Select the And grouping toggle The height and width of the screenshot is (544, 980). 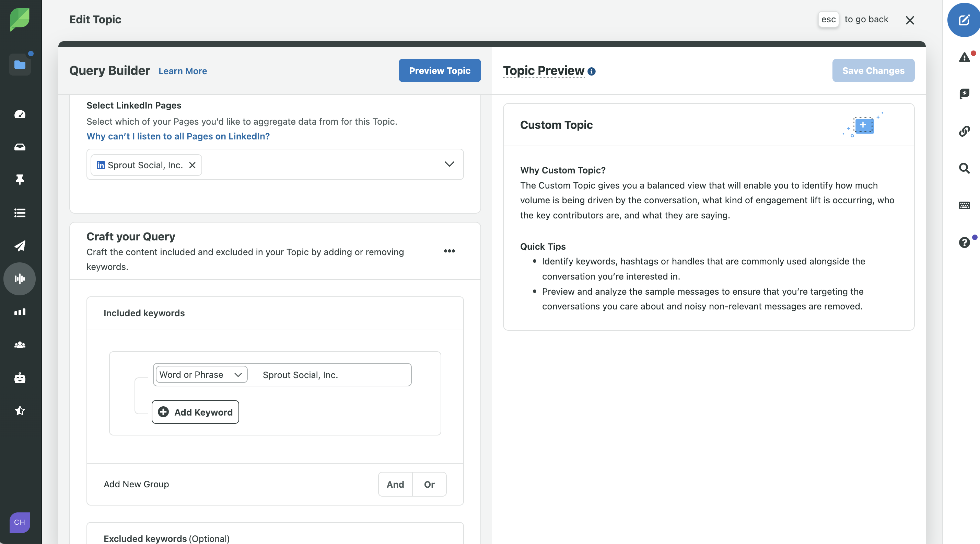click(x=395, y=484)
